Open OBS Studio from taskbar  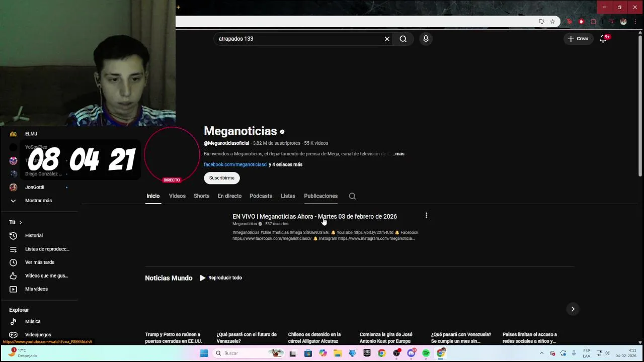(x=396, y=353)
